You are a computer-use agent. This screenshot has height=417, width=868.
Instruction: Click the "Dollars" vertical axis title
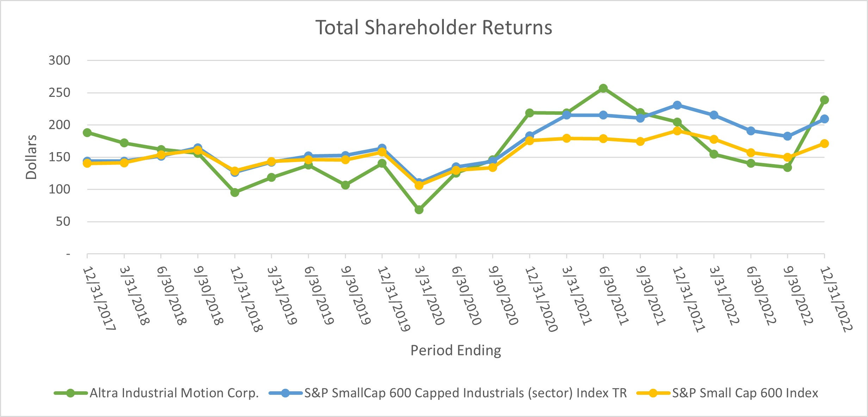[31, 157]
